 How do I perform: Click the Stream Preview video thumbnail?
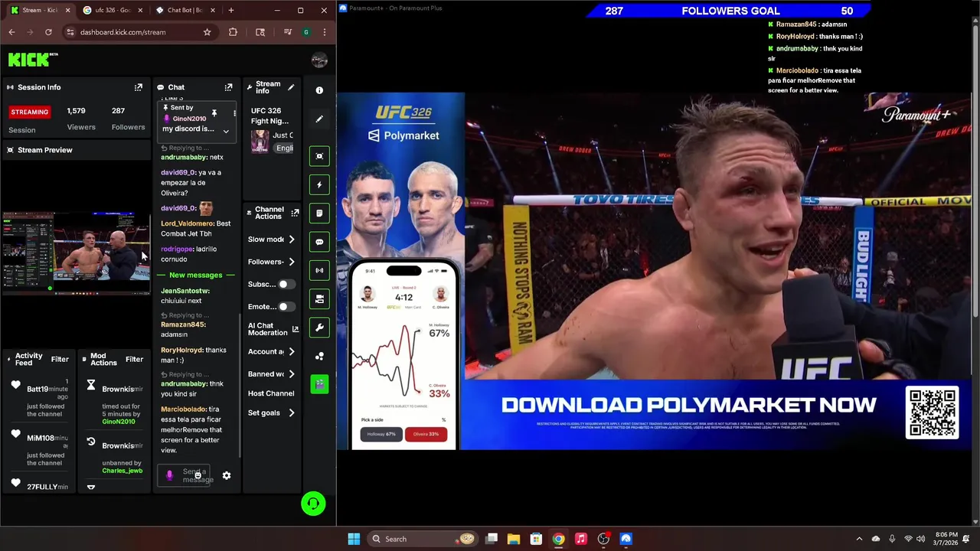[x=76, y=253]
